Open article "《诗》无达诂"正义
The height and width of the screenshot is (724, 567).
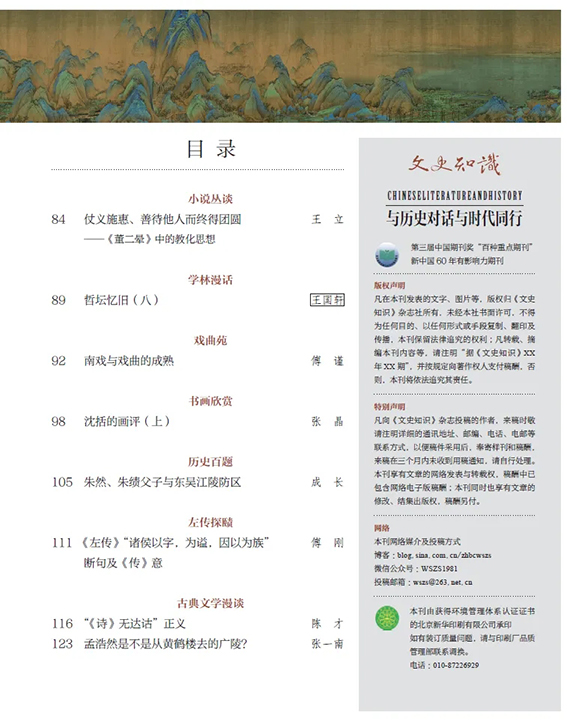135,623
